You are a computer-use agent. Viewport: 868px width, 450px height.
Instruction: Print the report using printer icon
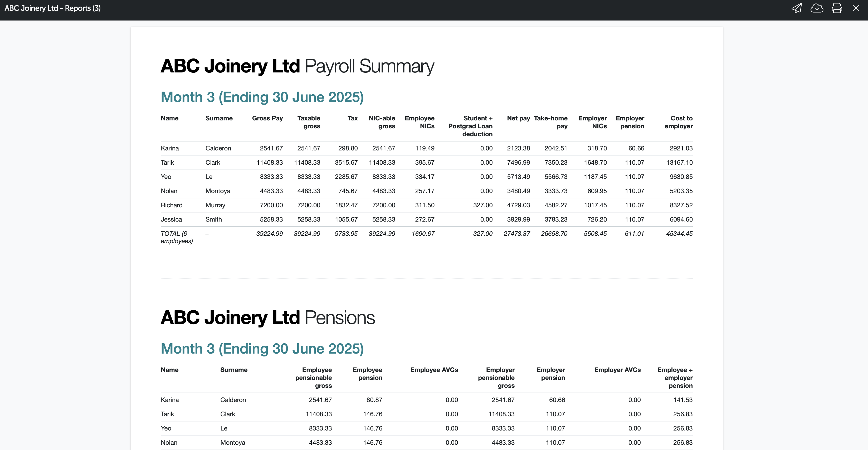tap(837, 8)
